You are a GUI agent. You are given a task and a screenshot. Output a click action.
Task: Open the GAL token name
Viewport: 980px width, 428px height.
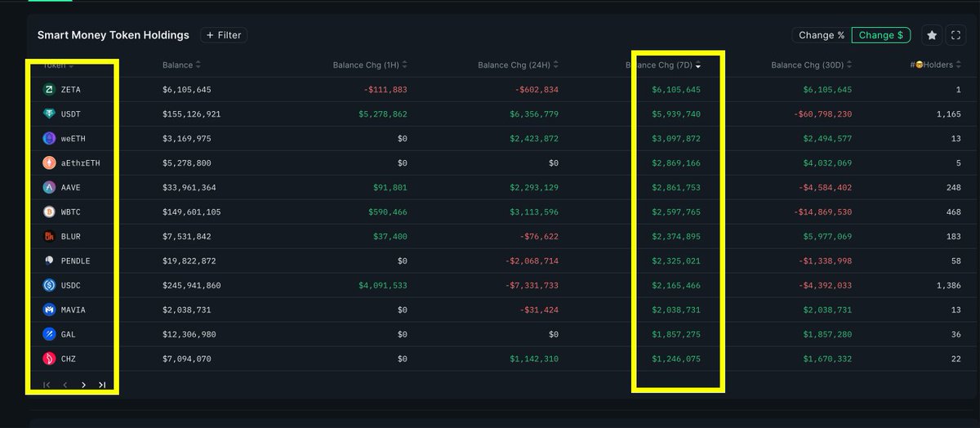click(x=69, y=335)
